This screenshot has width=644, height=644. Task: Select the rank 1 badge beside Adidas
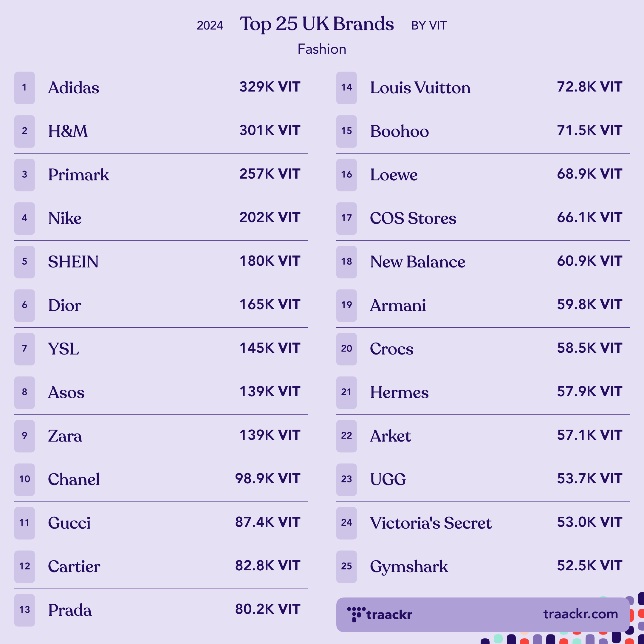pos(25,88)
